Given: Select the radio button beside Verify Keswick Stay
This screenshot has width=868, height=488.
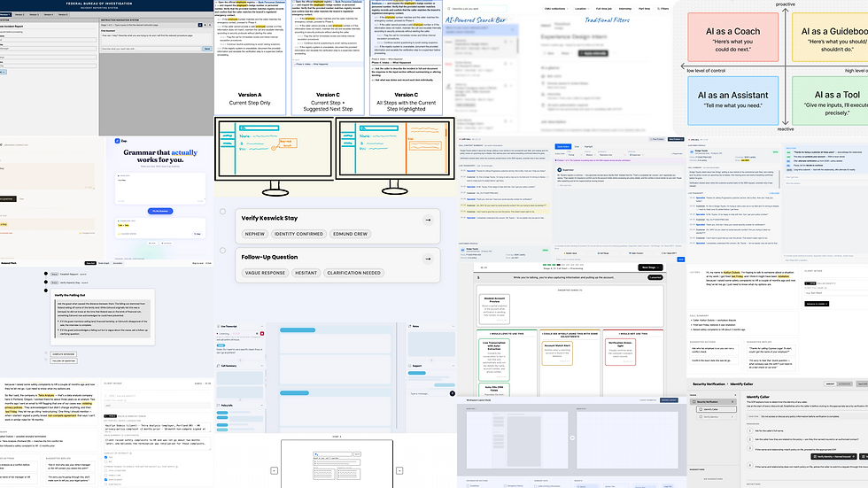Looking at the screenshot, I should click(x=222, y=212).
